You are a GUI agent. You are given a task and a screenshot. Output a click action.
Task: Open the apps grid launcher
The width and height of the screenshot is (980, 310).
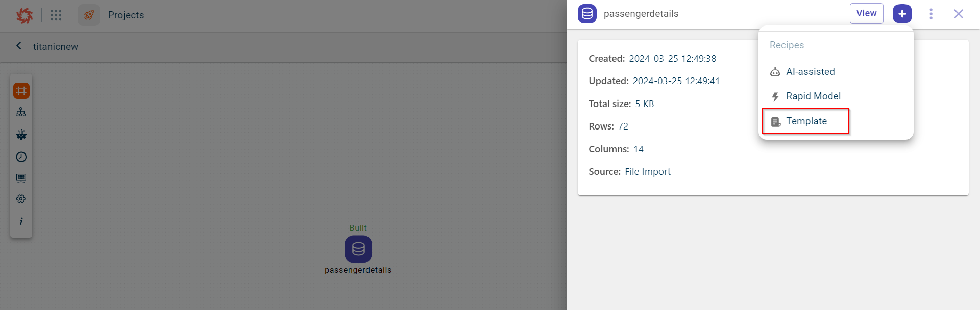point(56,15)
